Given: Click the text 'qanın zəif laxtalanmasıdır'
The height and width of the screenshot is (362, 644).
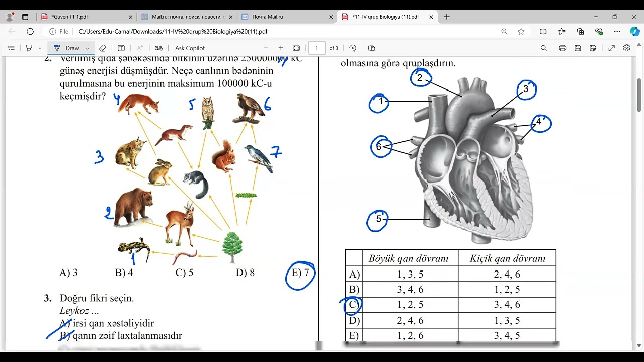Looking at the screenshot, I should point(127,336).
